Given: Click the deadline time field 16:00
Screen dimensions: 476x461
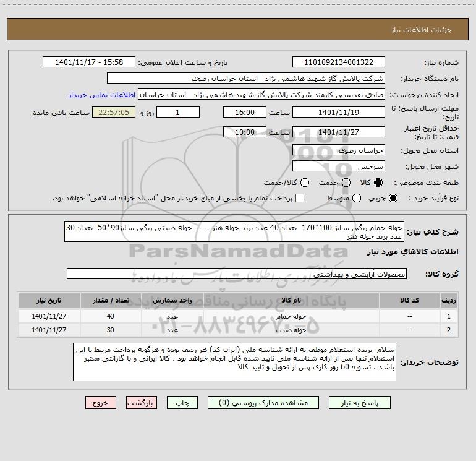Looking at the screenshot, I should coord(245,113).
